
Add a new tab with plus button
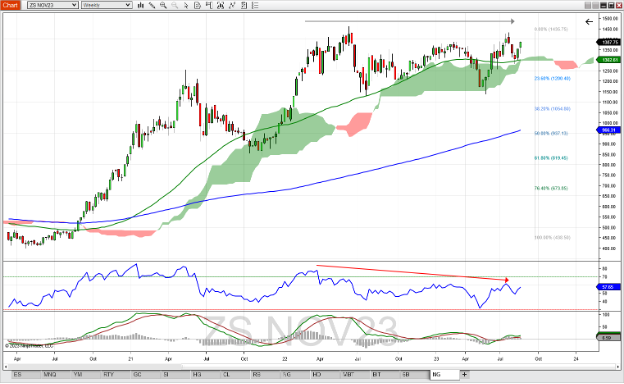click(x=464, y=374)
